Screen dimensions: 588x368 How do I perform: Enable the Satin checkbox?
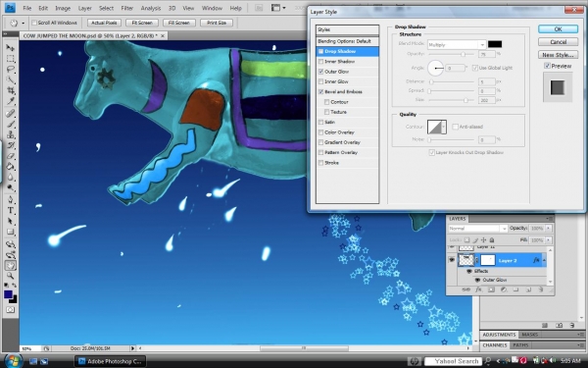(321, 122)
